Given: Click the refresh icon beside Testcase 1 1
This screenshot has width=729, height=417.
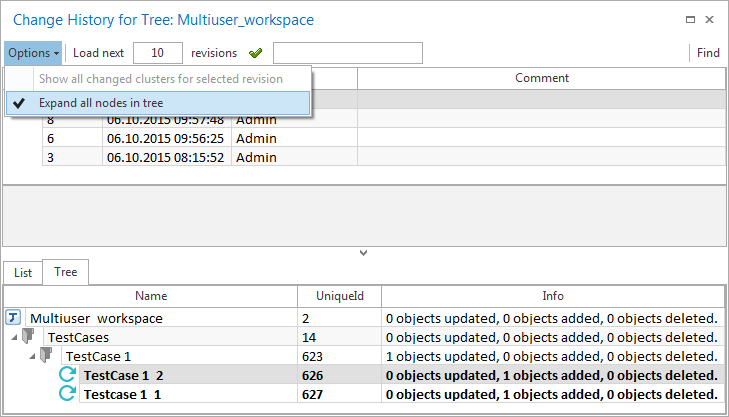Looking at the screenshot, I should (x=68, y=394).
